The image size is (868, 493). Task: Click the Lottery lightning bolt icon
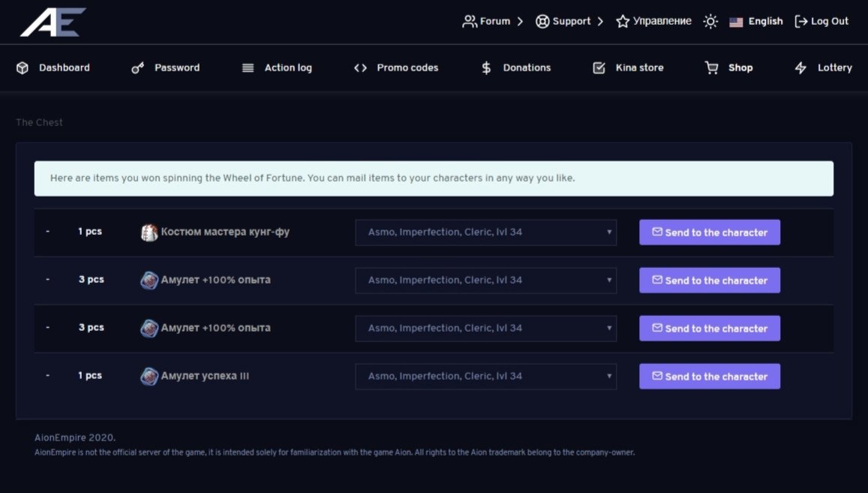click(800, 68)
